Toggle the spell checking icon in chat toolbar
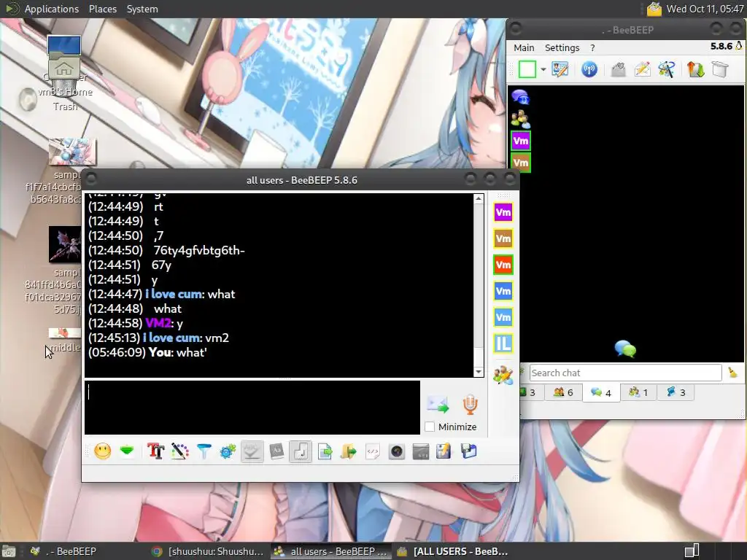747x560 pixels. click(x=252, y=451)
